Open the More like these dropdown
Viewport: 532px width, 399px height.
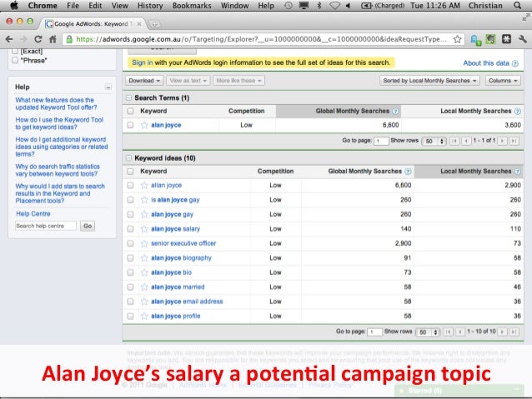click(x=238, y=81)
